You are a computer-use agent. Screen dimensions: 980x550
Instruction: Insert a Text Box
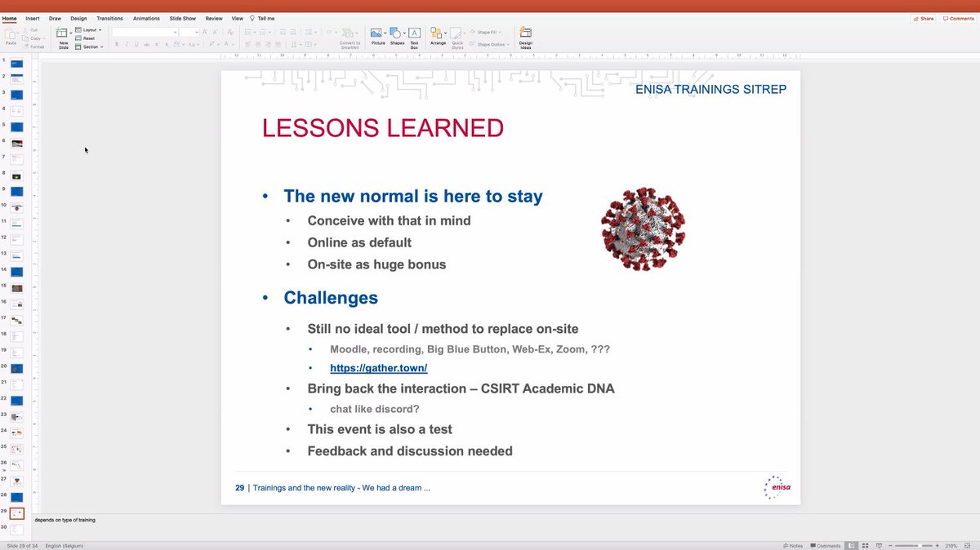coord(414,38)
